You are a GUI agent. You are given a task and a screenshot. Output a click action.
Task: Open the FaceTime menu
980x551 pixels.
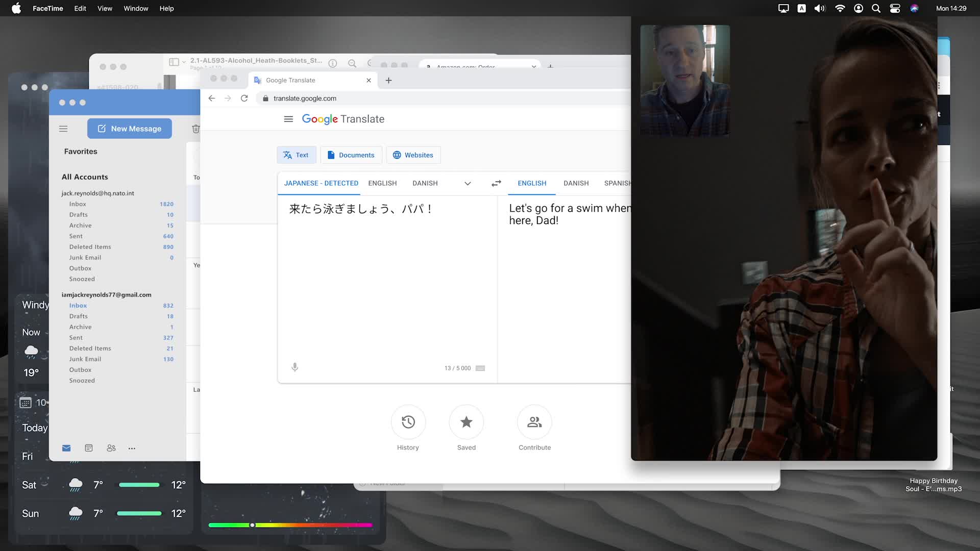click(48, 8)
